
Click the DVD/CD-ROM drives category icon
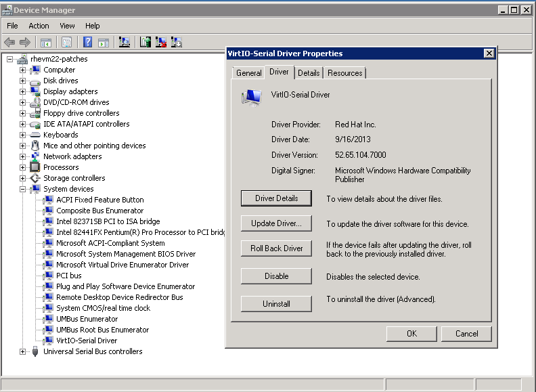click(35, 103)
